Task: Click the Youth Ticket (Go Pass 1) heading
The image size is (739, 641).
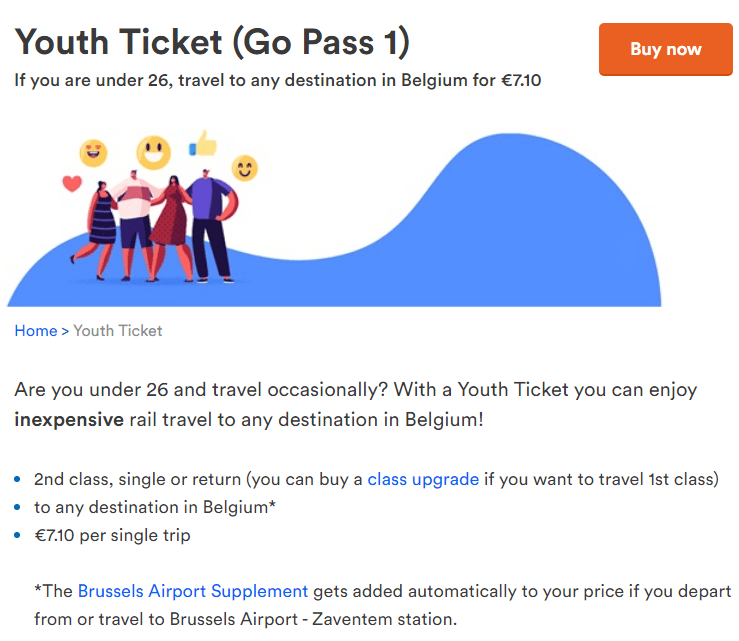Action: coord(212,41)
